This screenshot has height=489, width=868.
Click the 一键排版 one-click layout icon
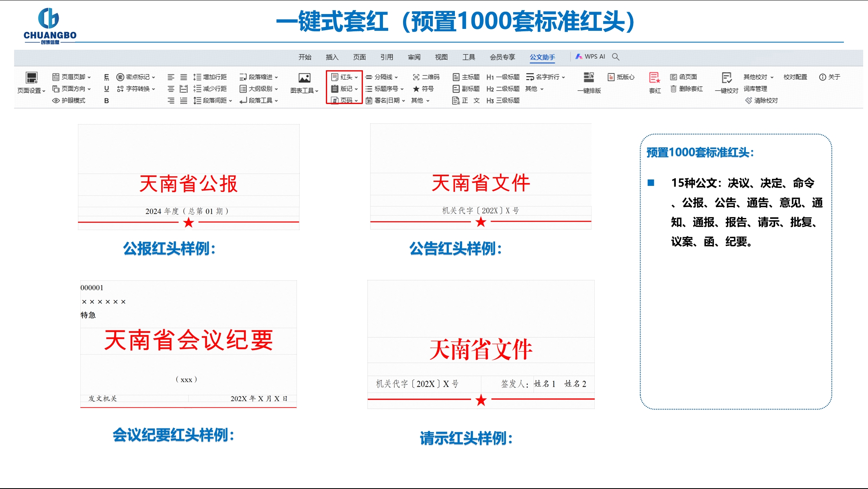coord(589,77)
